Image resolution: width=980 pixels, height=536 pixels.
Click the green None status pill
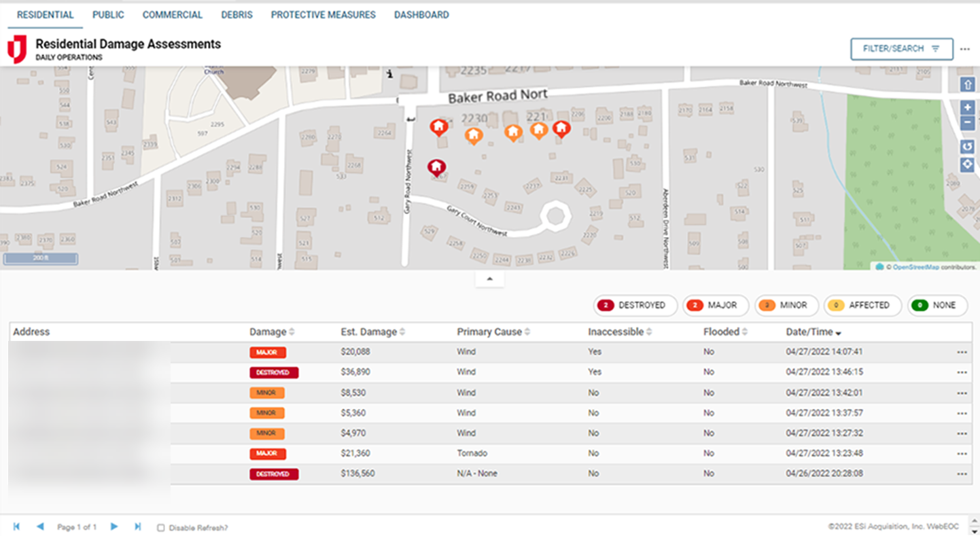(x=937, y=306)
